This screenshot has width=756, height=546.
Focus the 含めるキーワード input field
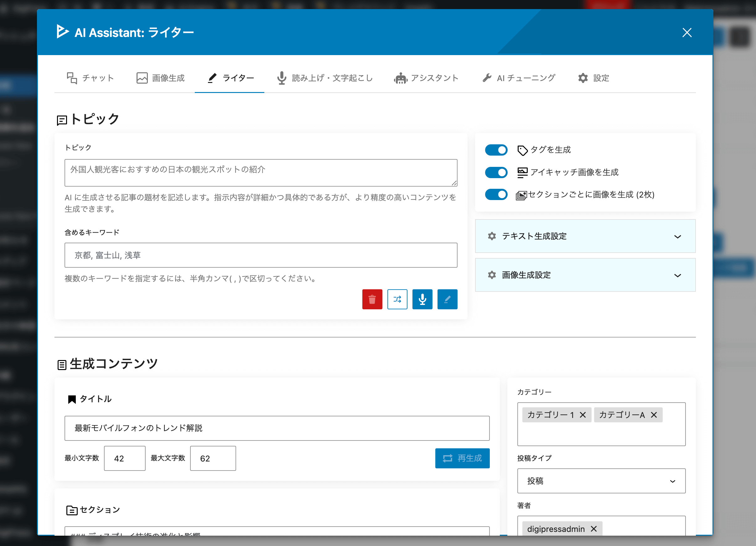pyautogui.click(x=261, y=255)
